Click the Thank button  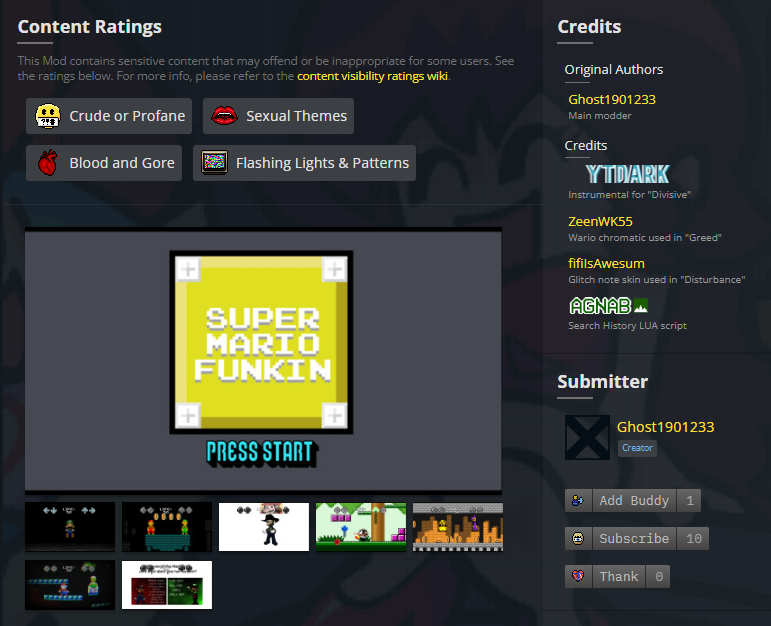[619, 576]
